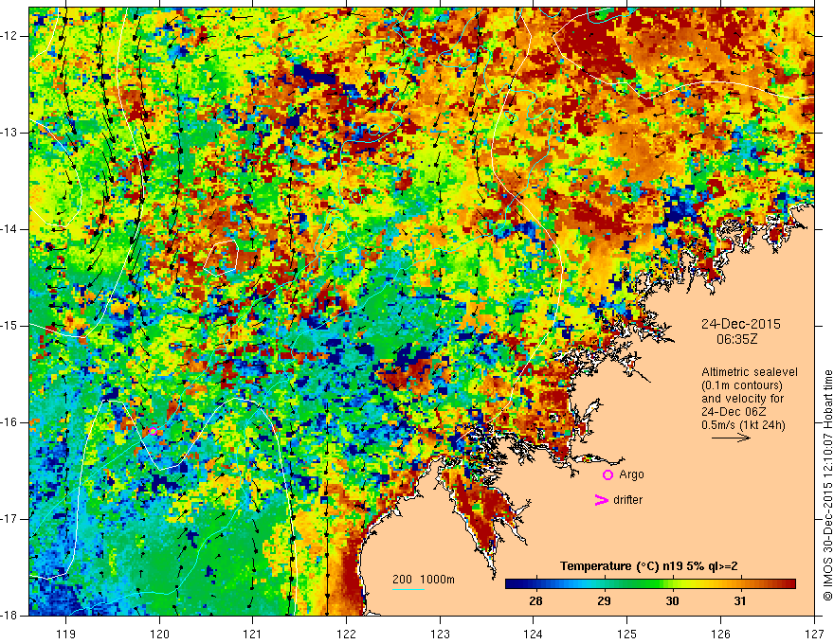Click the longitude axis label 119
Viewport: 834px width, 644px height.
point(66,634)
